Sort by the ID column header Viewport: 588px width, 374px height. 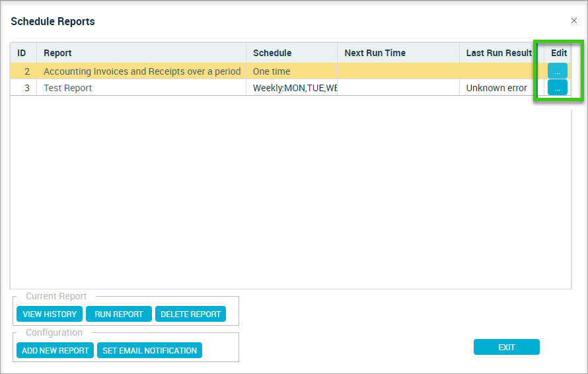point(23,53)
